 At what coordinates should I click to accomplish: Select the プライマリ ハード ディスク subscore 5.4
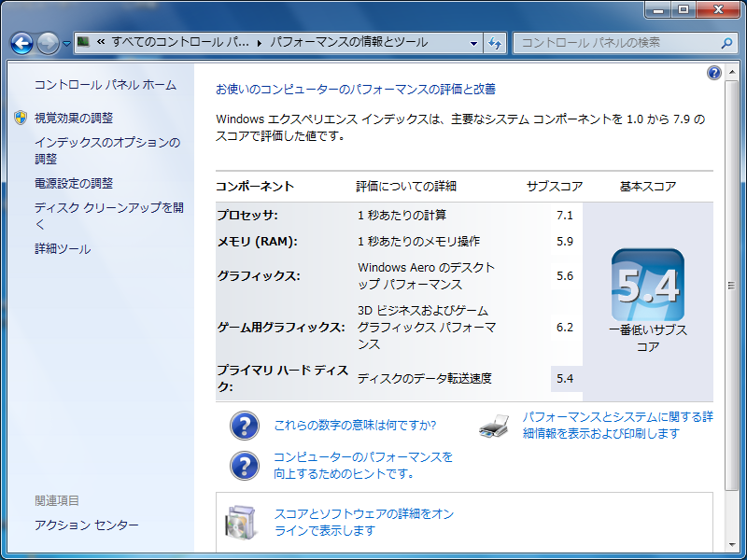[565, 379]
